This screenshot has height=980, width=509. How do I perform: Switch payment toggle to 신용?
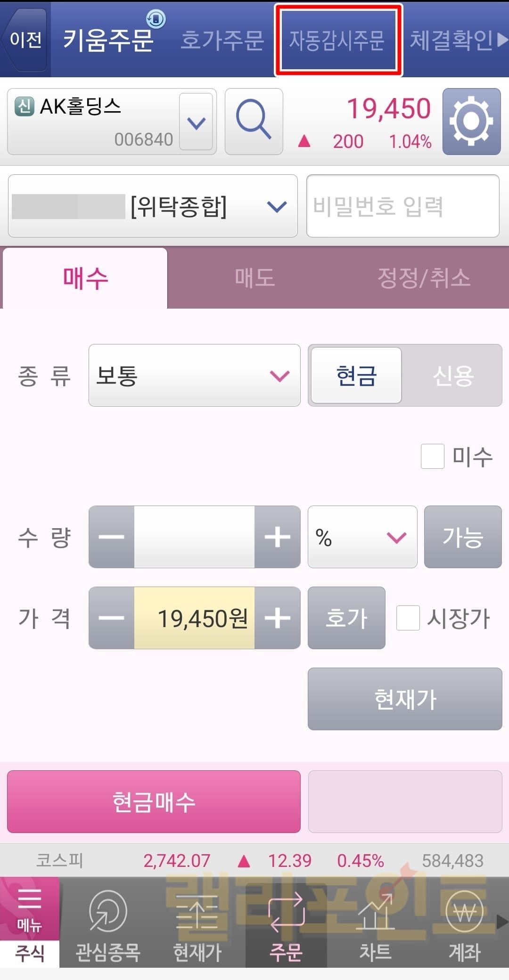452,376
